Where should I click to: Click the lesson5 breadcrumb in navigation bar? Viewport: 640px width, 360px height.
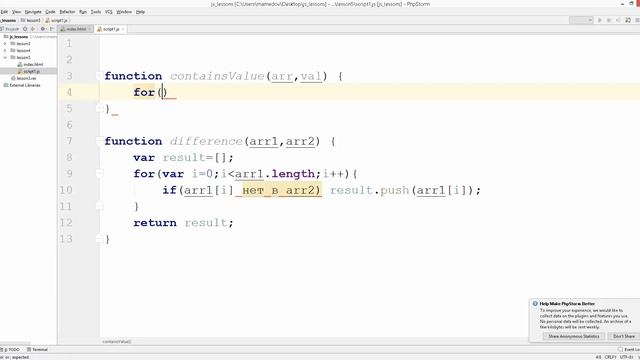point(31,20)
